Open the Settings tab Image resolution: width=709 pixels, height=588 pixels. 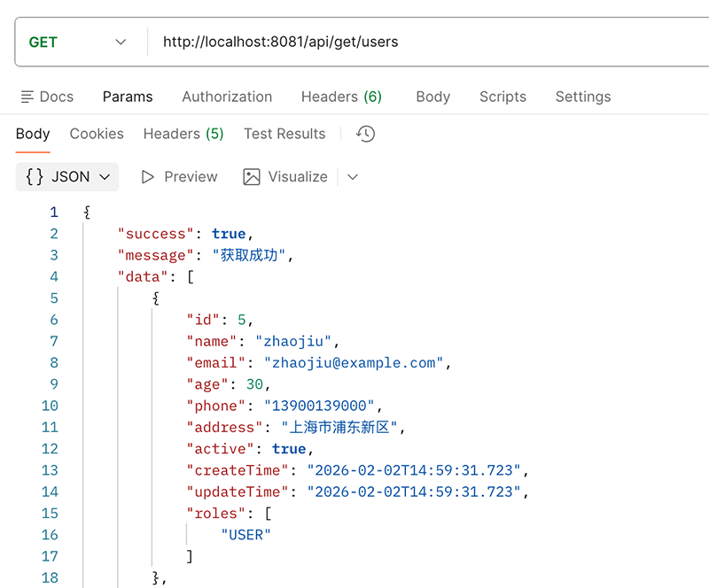[583, 97]
